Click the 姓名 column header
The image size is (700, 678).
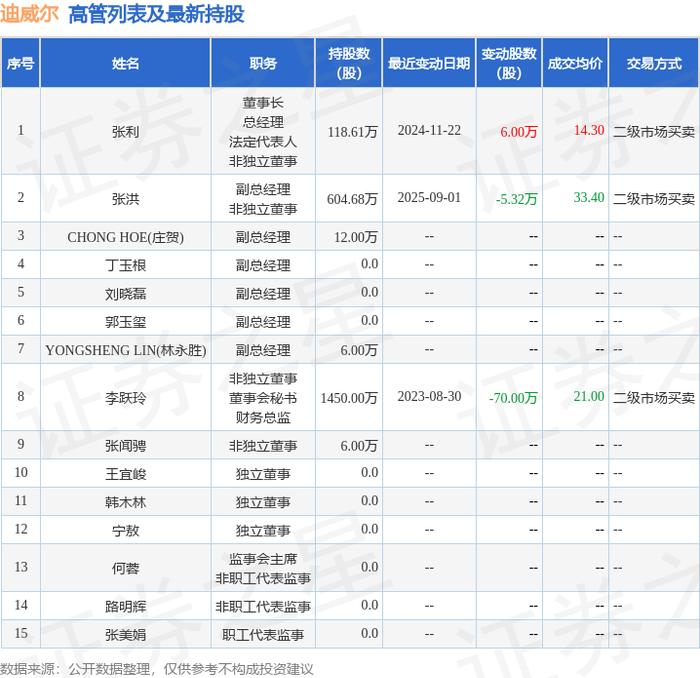pos(125,63)
